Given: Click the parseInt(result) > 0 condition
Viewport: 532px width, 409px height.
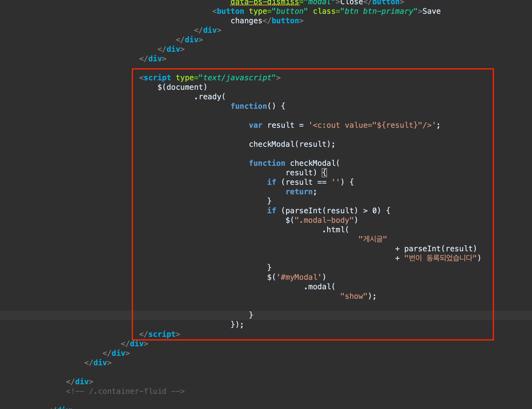Looking at the screenshot, I should (x=331, y=211).
